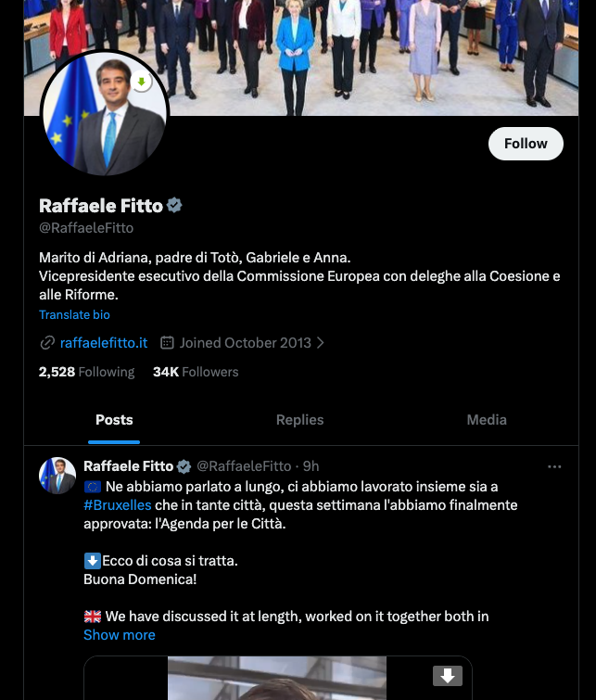Click the verified badge in the post header
This screenshot has height=700, width=596.
[184, 466]
